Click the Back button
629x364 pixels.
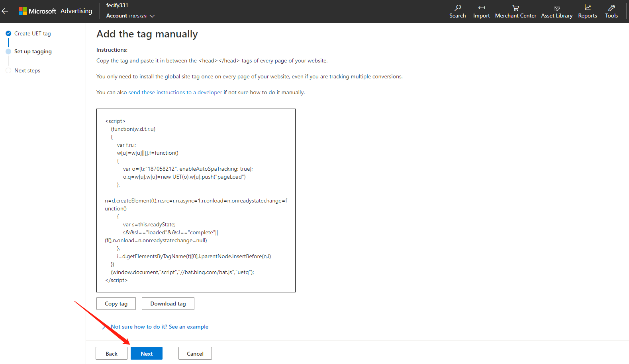click(112, 353)
